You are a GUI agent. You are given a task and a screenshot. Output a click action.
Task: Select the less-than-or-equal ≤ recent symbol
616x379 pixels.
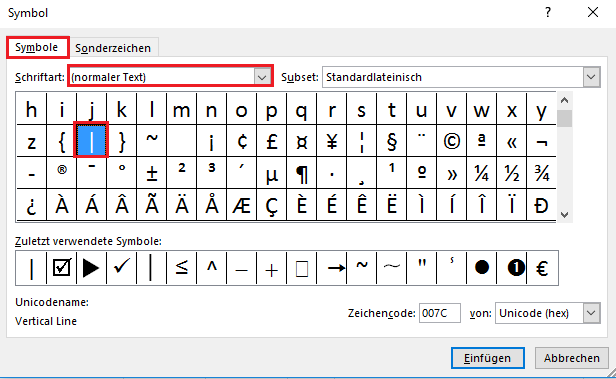(x=182, y=268)
